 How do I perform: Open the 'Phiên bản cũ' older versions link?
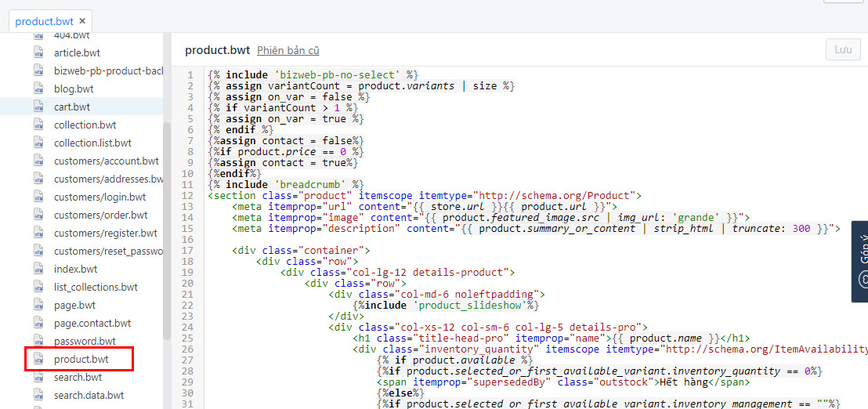click(288, 50)
